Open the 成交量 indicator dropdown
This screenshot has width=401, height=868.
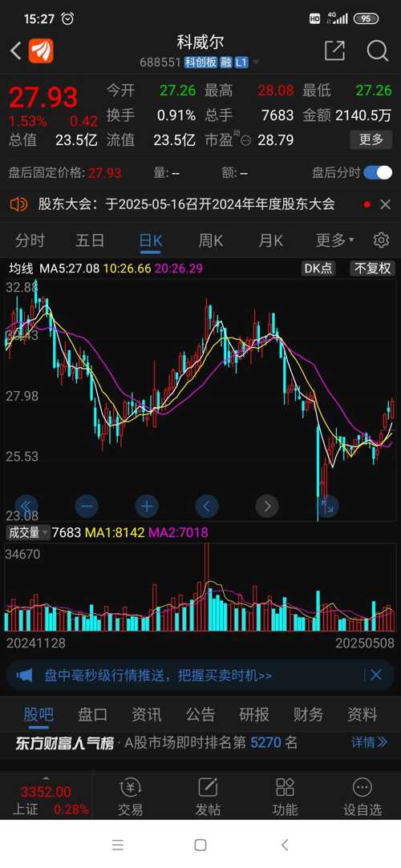(28, 532)
